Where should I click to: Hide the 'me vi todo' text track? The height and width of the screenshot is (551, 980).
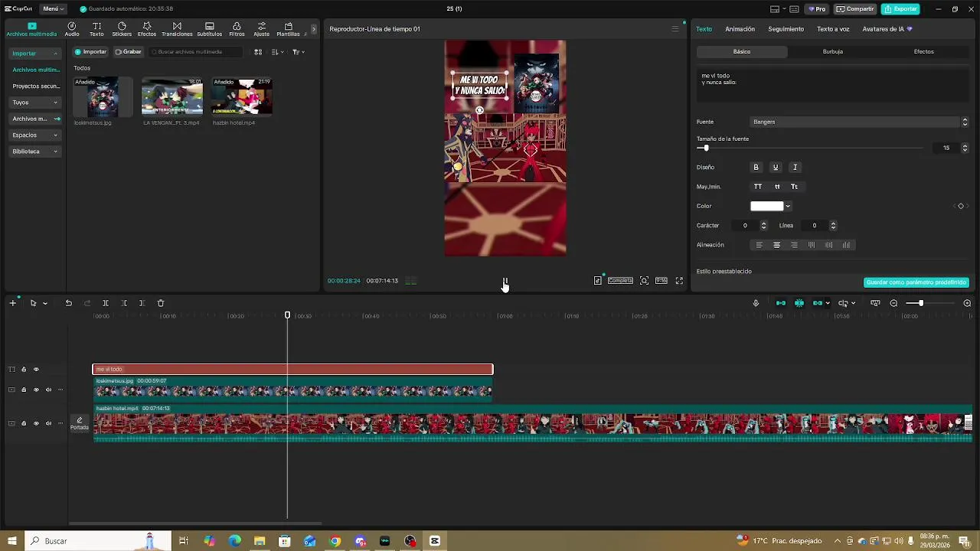tap(36, 370)
